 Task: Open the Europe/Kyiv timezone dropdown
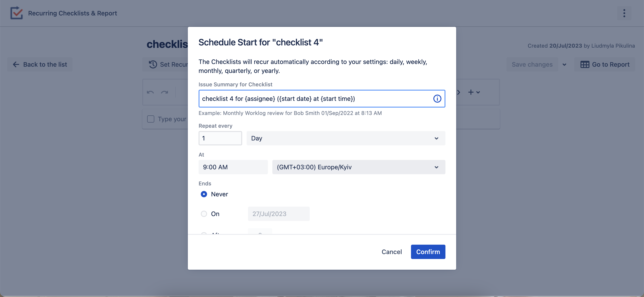click(x=358, y=167)
